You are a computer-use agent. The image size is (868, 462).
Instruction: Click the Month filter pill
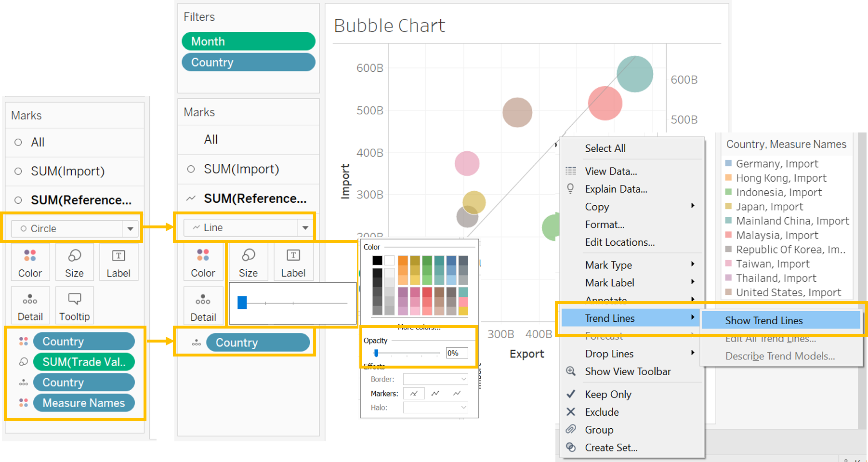coord(248,41)
